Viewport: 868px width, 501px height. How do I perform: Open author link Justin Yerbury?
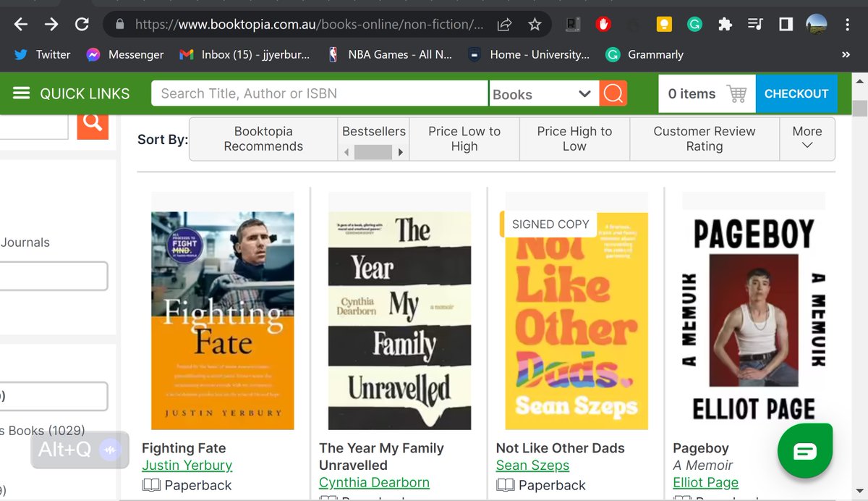pos(187,466)
